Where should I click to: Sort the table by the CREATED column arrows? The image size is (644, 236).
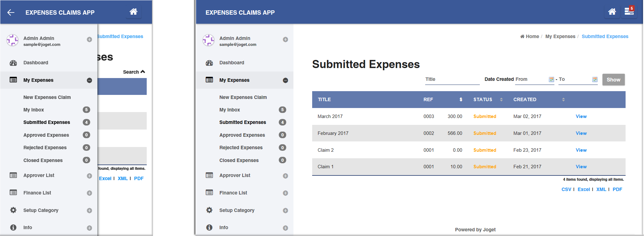(x=563, y=100)
